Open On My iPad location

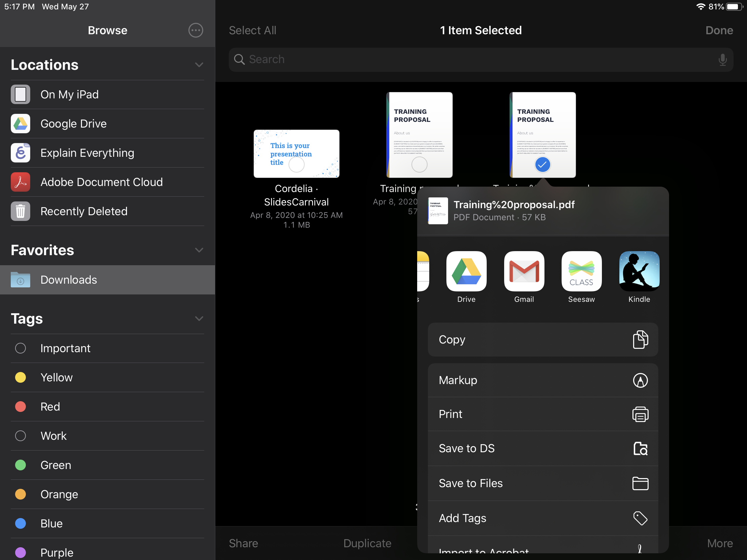[107, 95]
